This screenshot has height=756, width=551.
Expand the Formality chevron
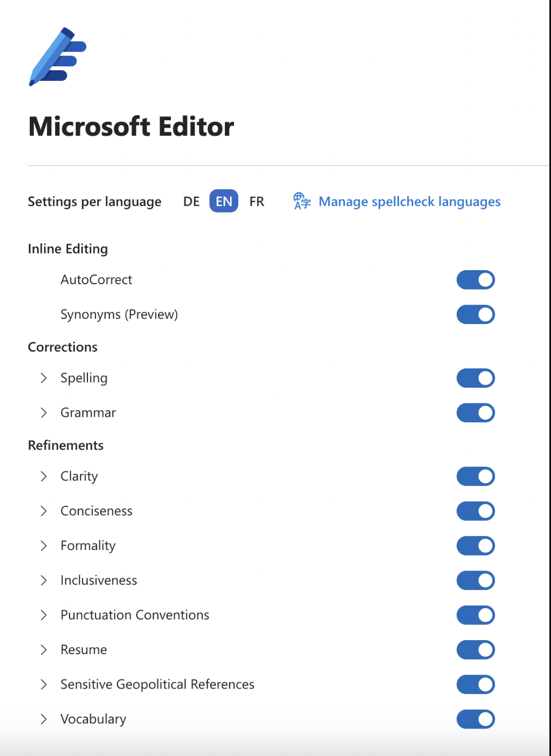pyautogui.click(x=44, y=546)
